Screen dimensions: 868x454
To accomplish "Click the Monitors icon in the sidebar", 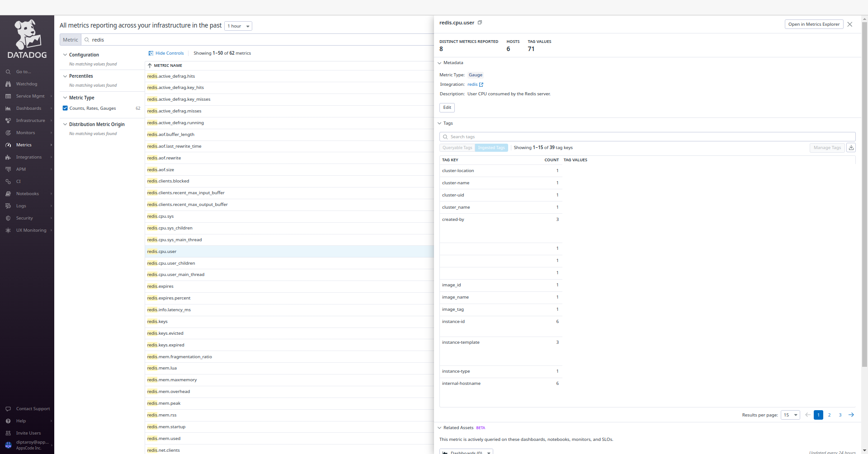I will pyautogui.click(x=8, y=132).
